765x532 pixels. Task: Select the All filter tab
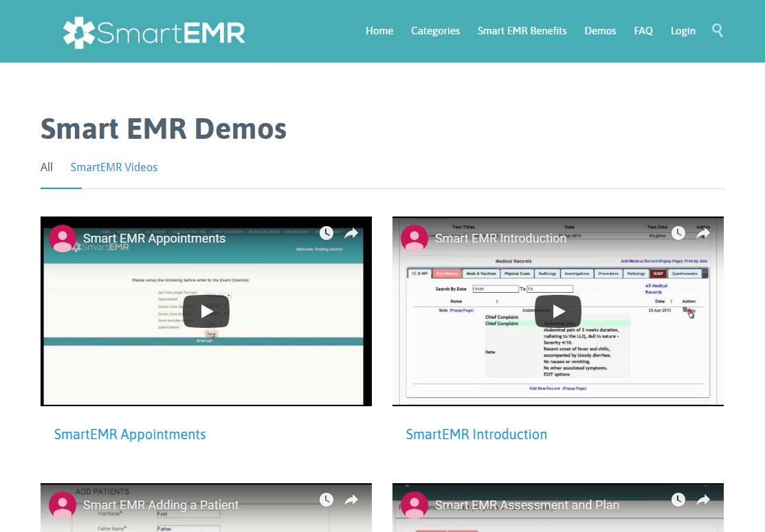[x=46, y=168]
